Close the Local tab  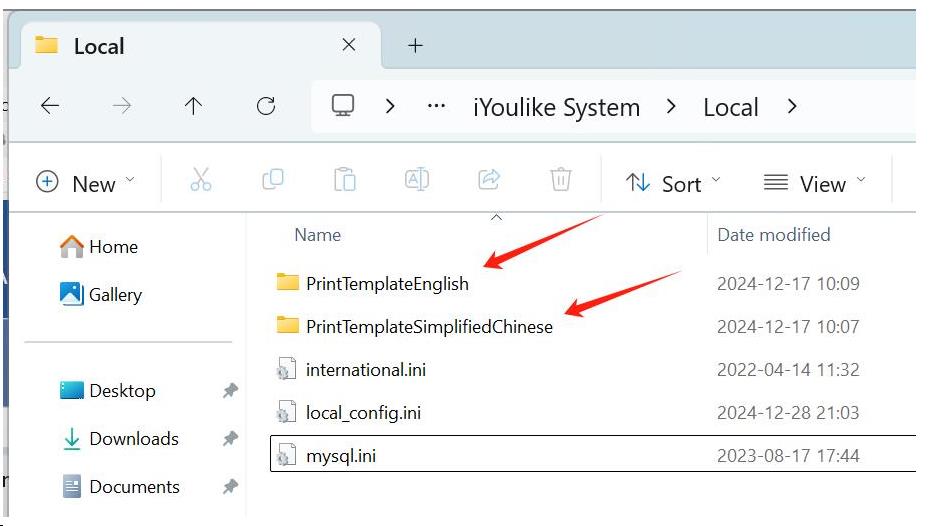(349, 45)
